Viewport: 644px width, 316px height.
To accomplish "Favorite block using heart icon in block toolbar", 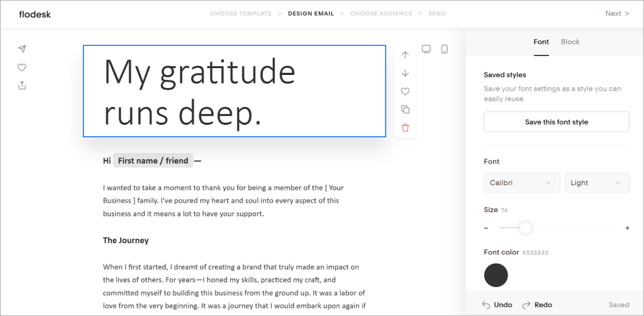I will [405, 91].
